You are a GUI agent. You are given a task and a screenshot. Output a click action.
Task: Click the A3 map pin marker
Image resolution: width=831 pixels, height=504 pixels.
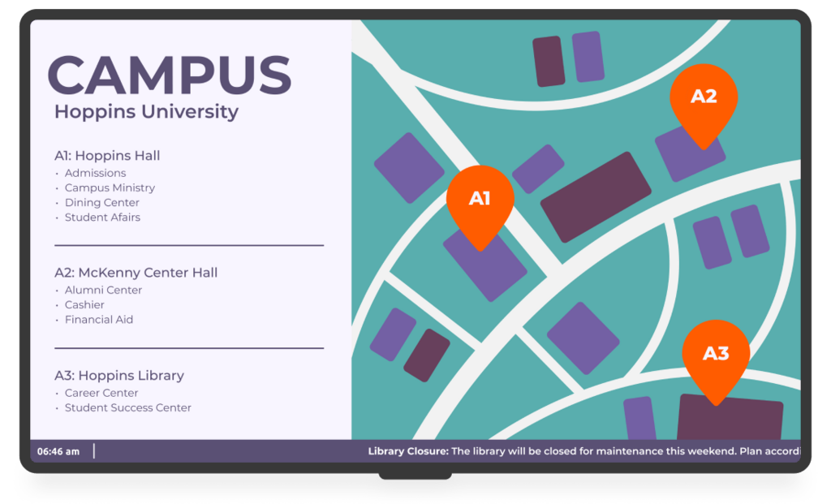[715, 355]
